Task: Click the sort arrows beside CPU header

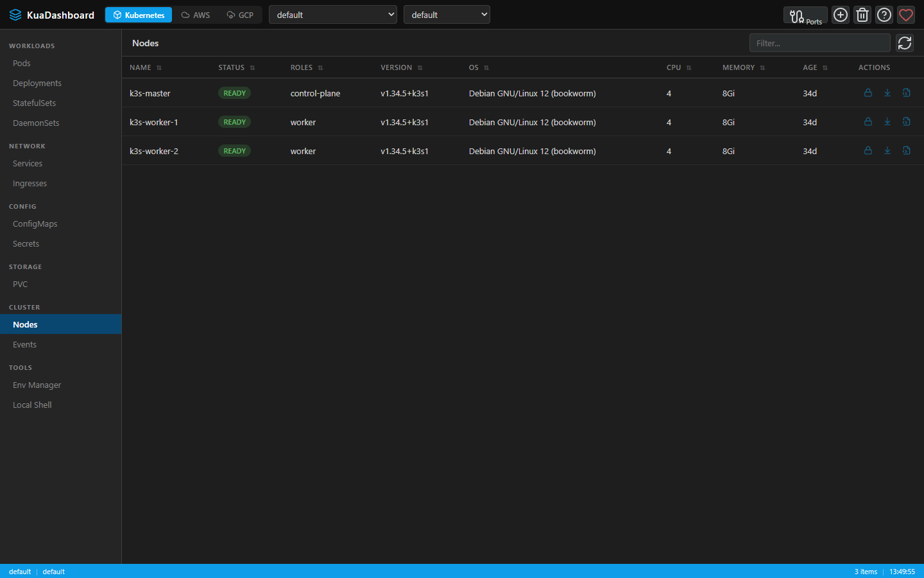Action: [x=689, y=68]
